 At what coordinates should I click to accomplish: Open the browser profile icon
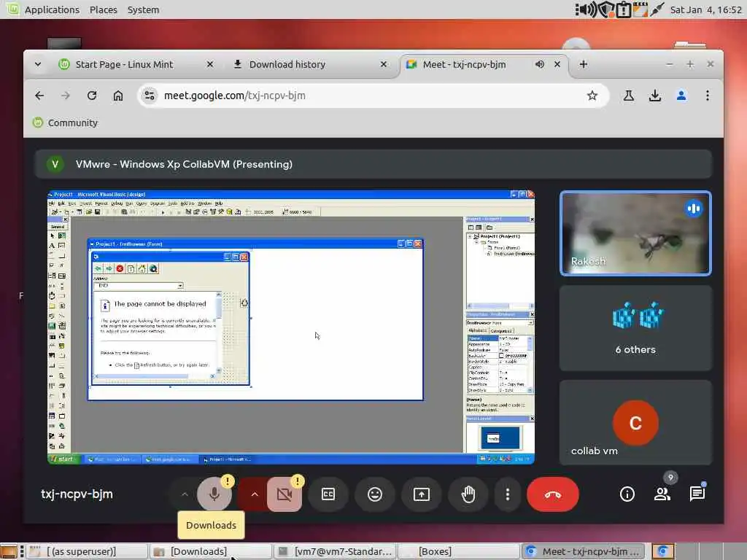681,96
